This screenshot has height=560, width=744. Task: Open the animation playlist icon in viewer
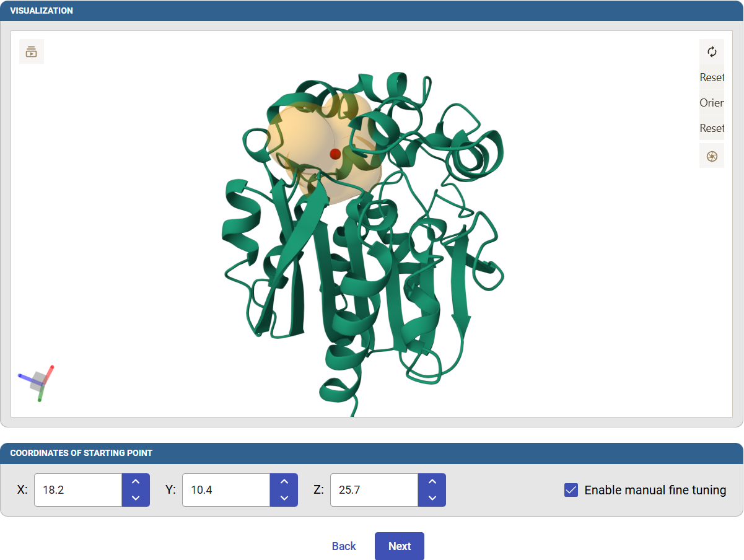32,52
